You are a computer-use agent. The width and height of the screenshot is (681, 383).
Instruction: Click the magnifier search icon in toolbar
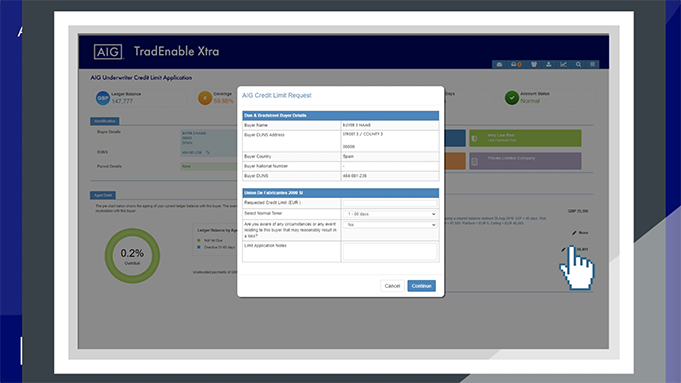point(579,64)
